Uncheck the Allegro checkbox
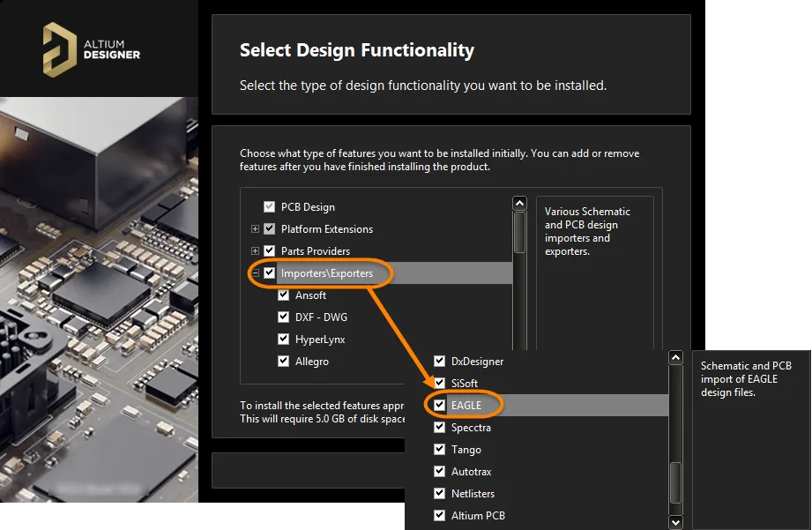The image size is (812, 530). [283, 361]
